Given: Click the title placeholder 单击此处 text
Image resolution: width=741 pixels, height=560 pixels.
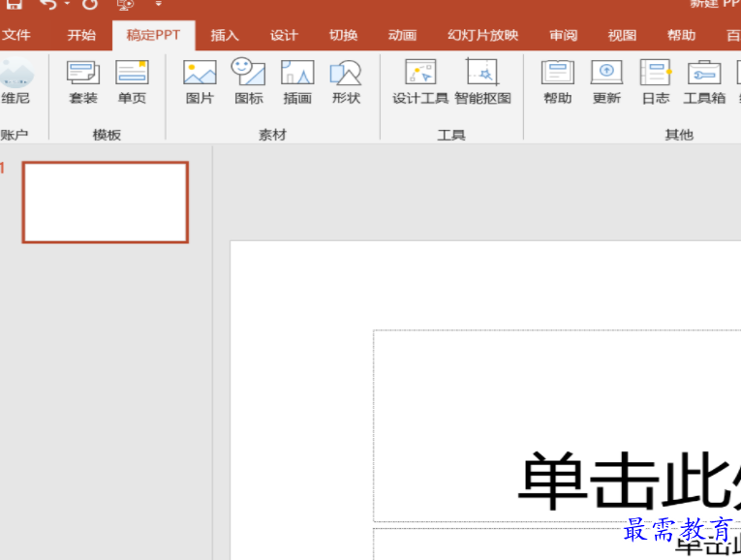Looking at the screenshot, I should (x=630, y=481).
